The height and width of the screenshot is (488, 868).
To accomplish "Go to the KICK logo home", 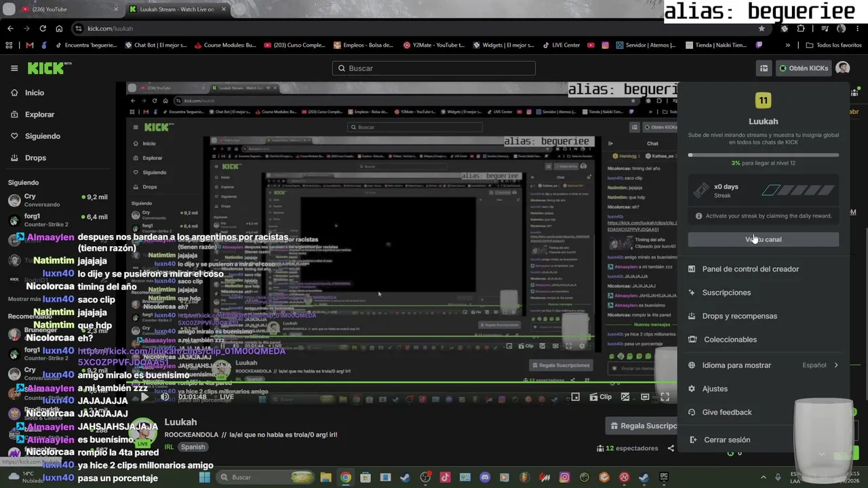I will (47, 68).
